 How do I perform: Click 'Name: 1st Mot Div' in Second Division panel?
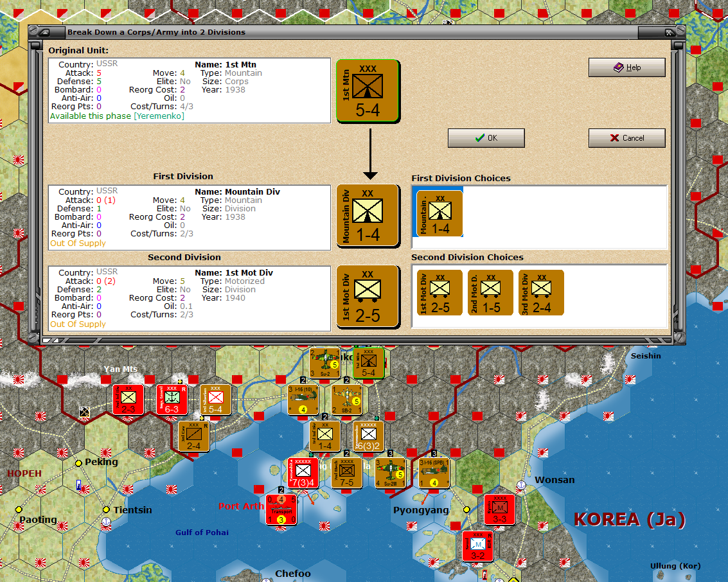[x=233, y=273]
